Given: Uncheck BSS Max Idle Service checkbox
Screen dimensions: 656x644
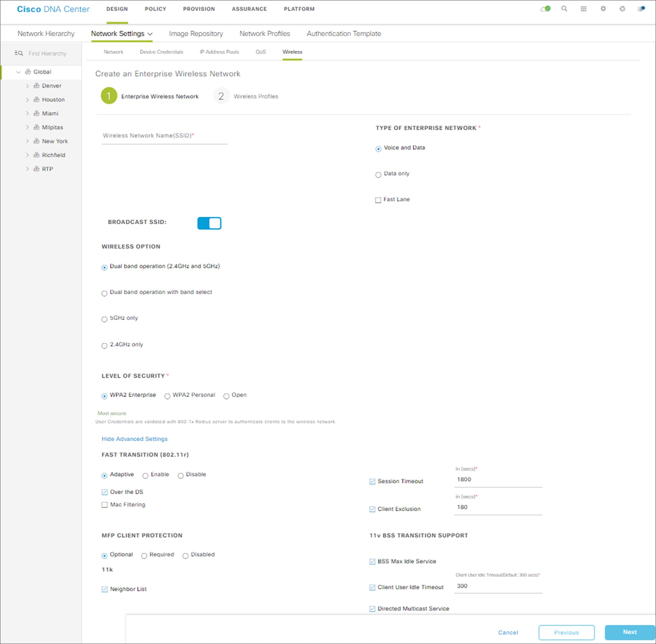Looking at the screenshot, I should point(372,562).
